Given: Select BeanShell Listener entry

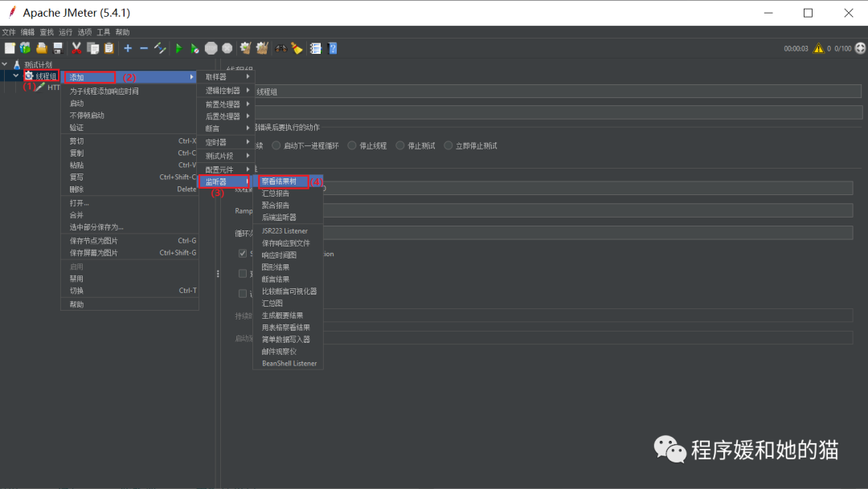Looking at the screenshot, I should coord(289,364).
